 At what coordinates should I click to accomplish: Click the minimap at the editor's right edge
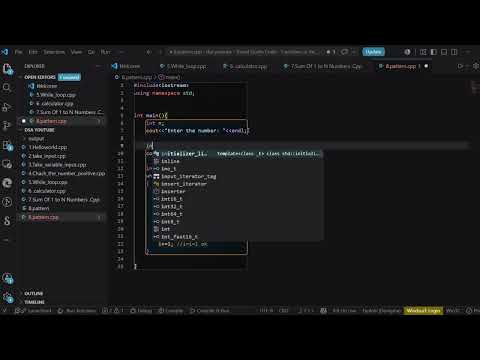[x=475, y=87]
